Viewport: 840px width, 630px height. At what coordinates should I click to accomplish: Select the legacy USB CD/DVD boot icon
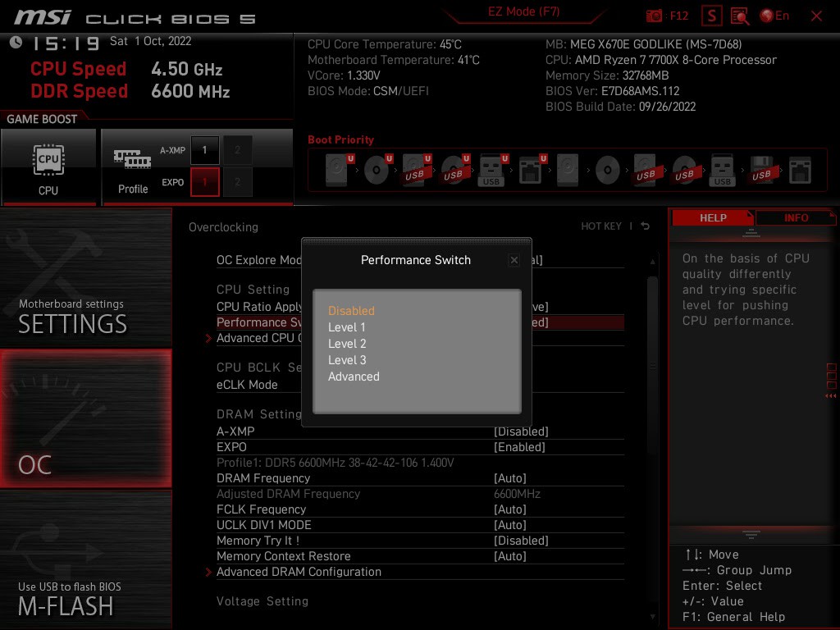tap(684, 170)
